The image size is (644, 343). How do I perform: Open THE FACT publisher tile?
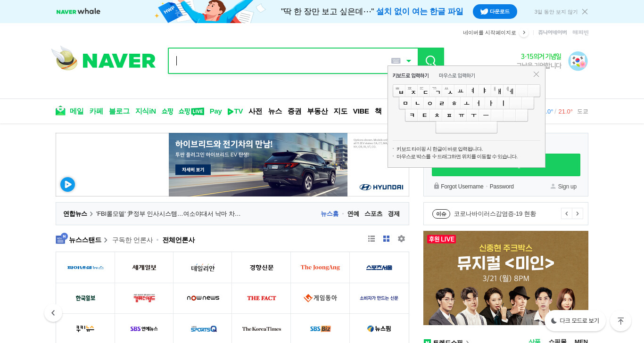pyautogui.click(x=262, y=298)
